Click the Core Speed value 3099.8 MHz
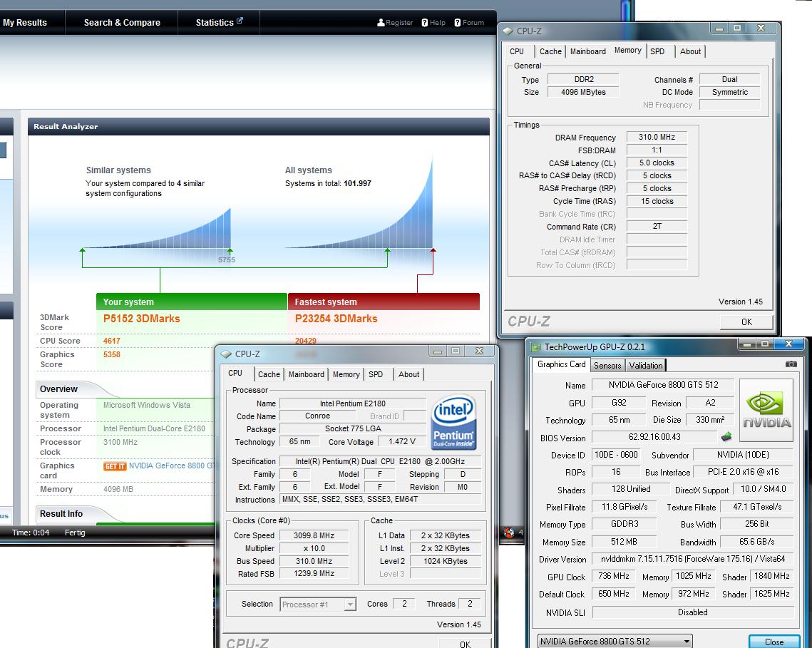The height and width of the screenshot is (648, 812). (x=314, y=535)
